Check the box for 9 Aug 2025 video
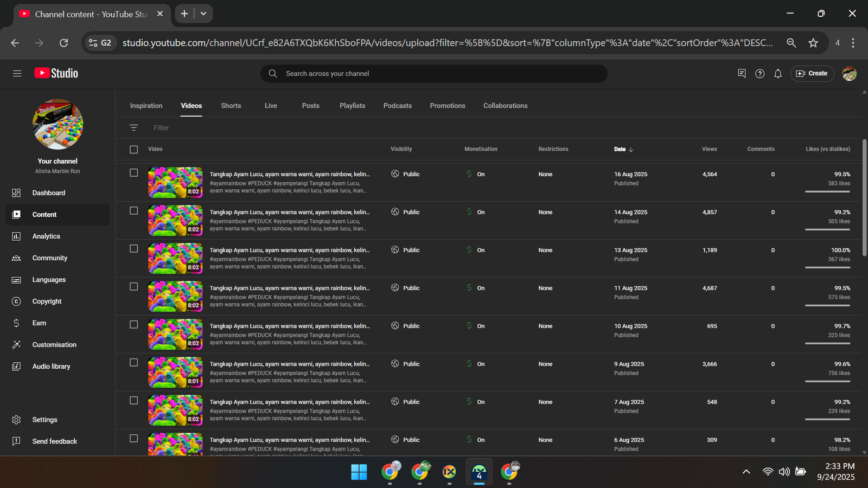The height and width of the screenshot is (488, 868). pos(134,363)
